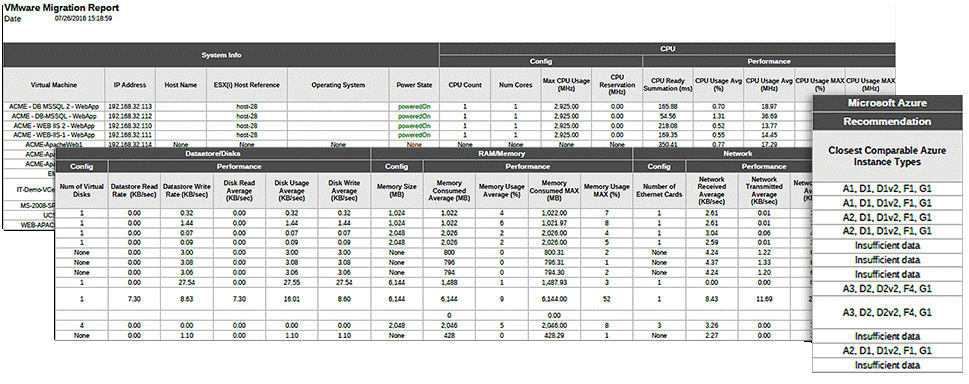Click IP address 192.168.32.112 cell

coord(130,116)
